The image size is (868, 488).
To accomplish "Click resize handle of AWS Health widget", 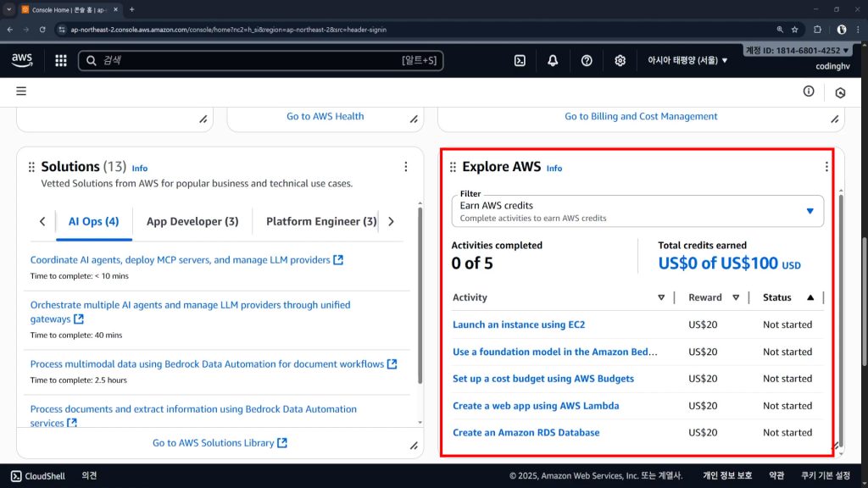I will coord(414,119).
